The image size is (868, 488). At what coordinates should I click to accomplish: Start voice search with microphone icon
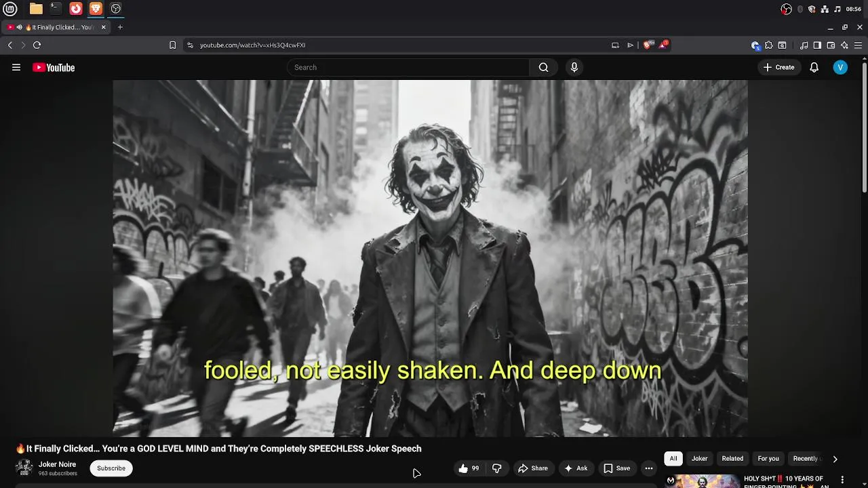(x=574, y=67)
